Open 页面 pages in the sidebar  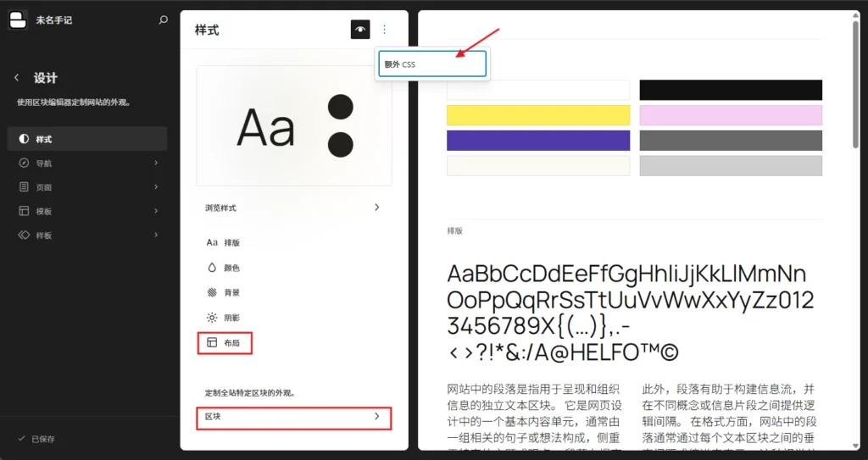pos(87,187)
